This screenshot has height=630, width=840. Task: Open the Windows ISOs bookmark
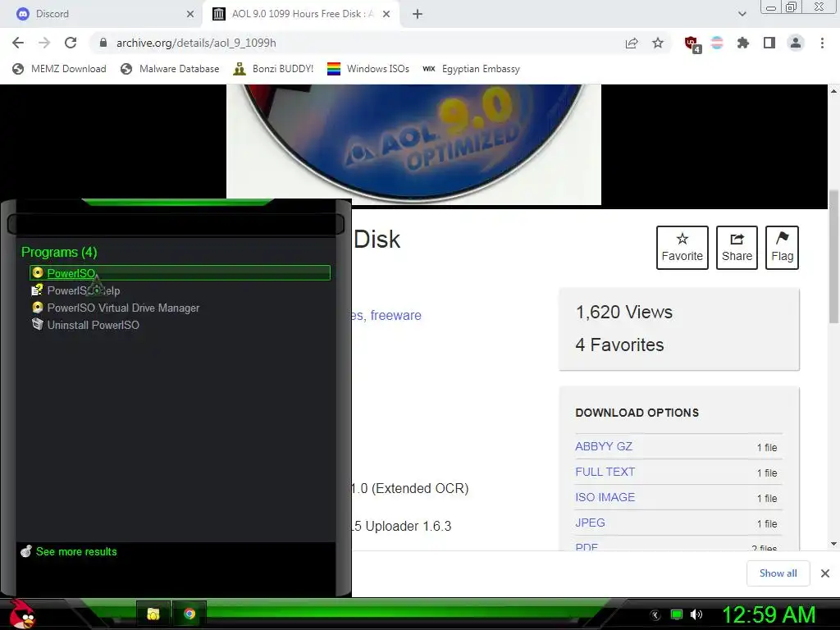click(368, 69)
